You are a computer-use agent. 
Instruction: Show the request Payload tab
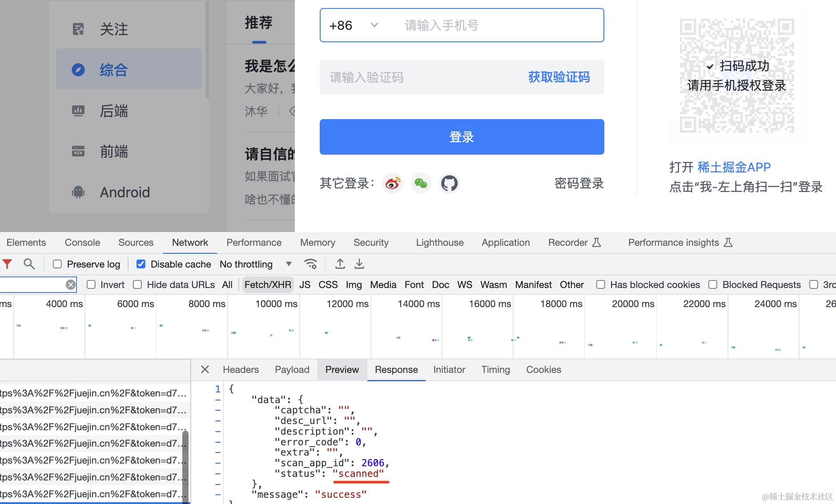pos(292,369)
